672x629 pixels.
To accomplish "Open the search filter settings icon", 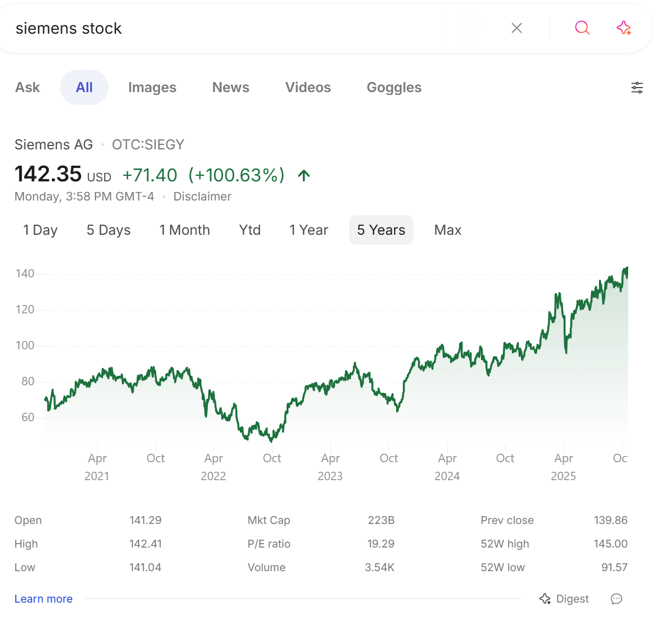I will 637,88.
